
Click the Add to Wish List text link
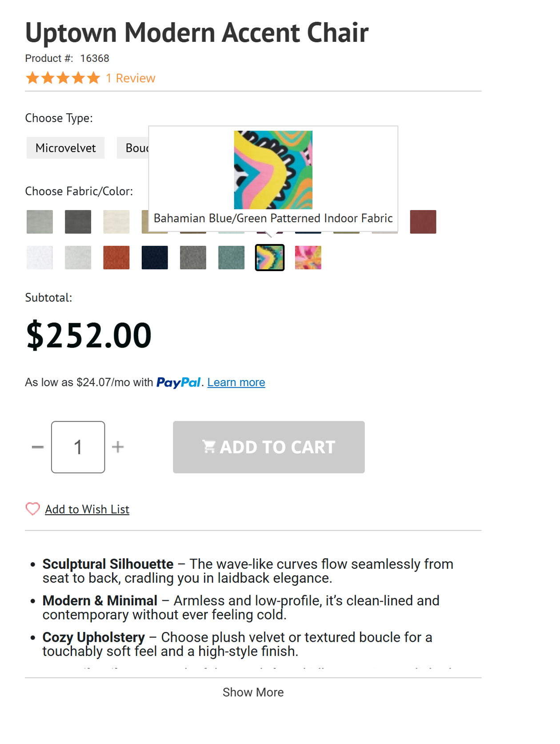point(87,508)
